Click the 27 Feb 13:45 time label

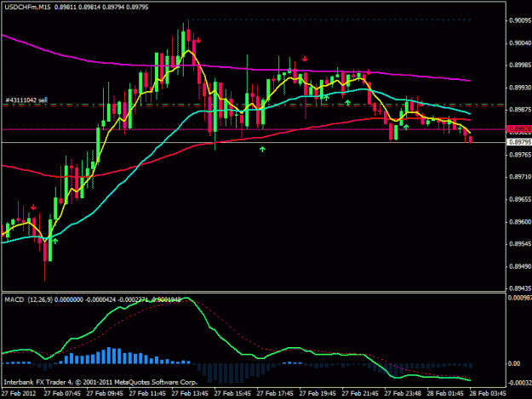[x=190, y=394]
